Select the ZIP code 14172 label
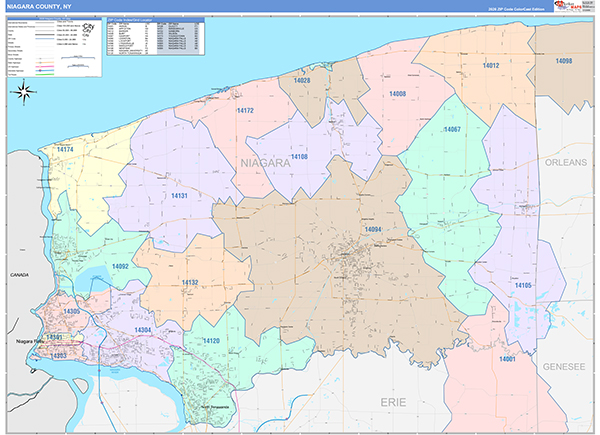 tap(245, 111)
